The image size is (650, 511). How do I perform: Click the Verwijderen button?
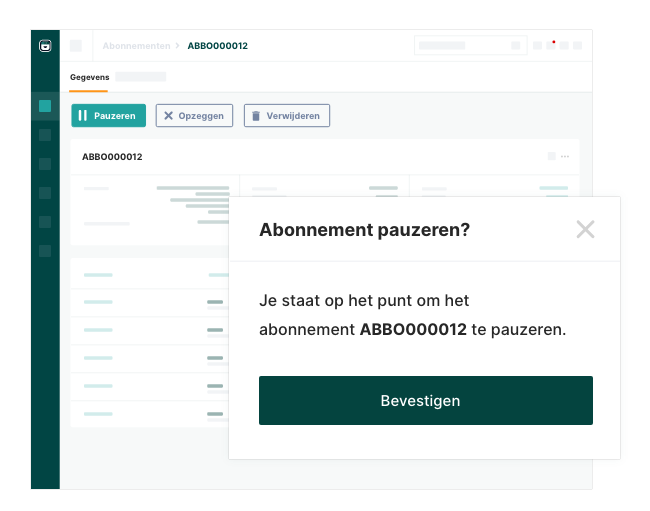286,116
